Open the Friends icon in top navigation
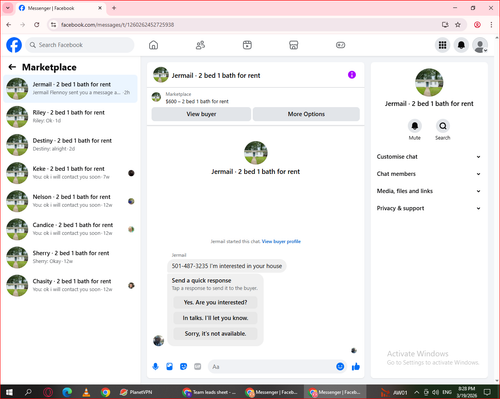 (x=200, y=45)
